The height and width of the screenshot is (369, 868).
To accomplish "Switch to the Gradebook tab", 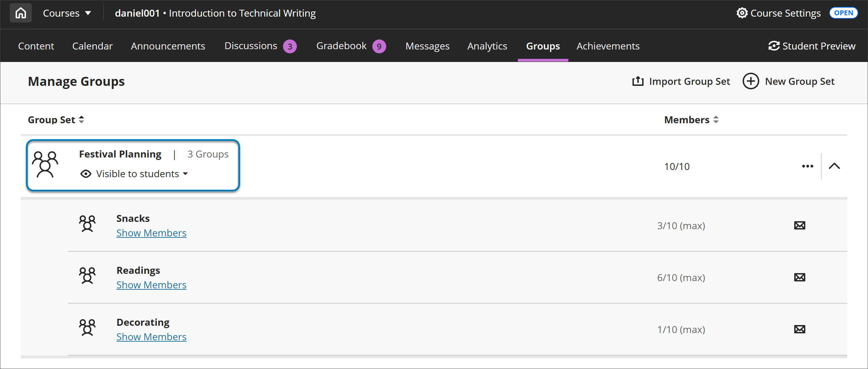I will [341, 46].
